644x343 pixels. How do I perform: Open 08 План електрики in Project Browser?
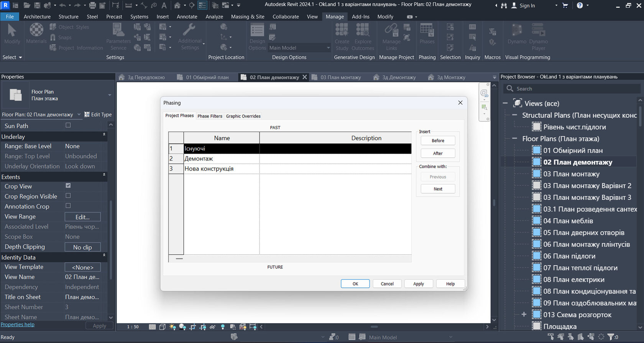click(x=574, y=279)
